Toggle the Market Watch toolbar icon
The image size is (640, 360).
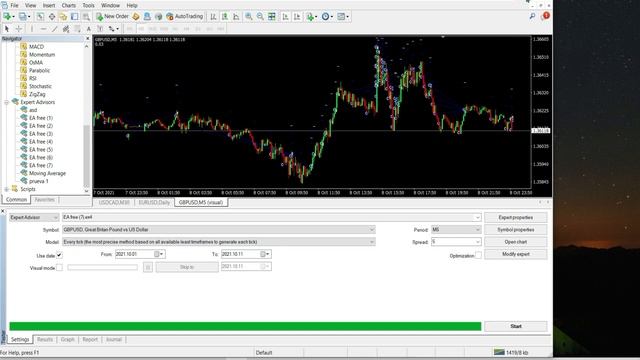point(40,16)
